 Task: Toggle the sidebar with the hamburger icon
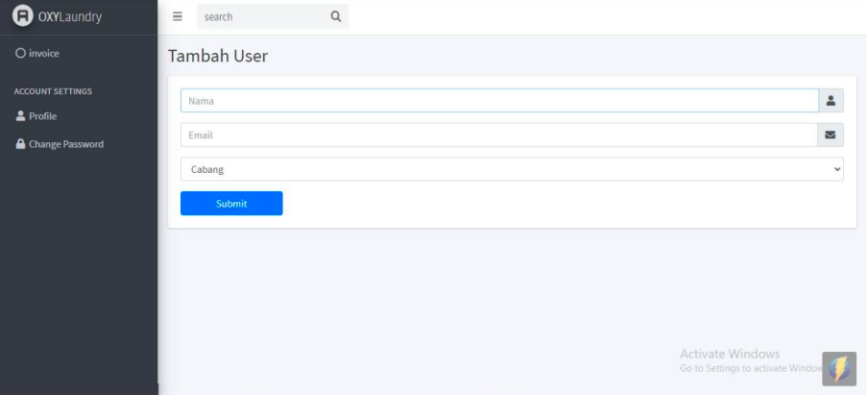click(178, 16)
